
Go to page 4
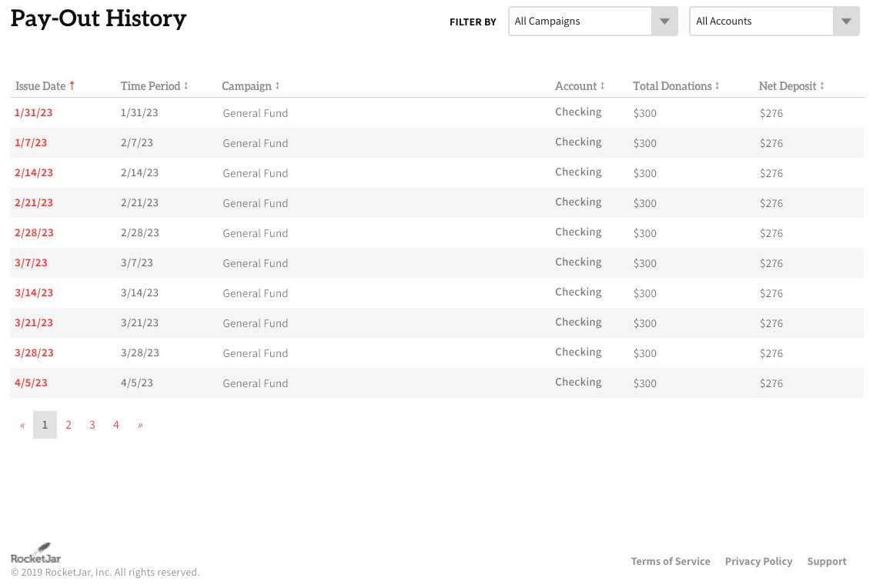point(115,425)
